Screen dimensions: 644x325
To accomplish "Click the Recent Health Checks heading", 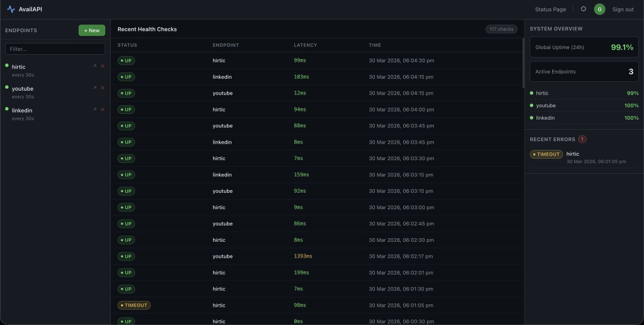I will click(x=147, y=29).
